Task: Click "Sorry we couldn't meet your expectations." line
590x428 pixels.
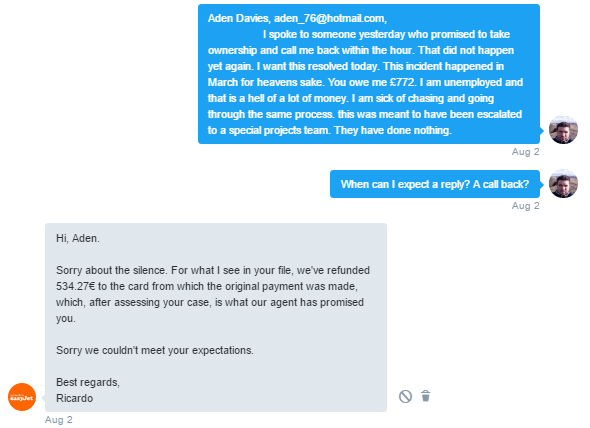Action: 155,350
